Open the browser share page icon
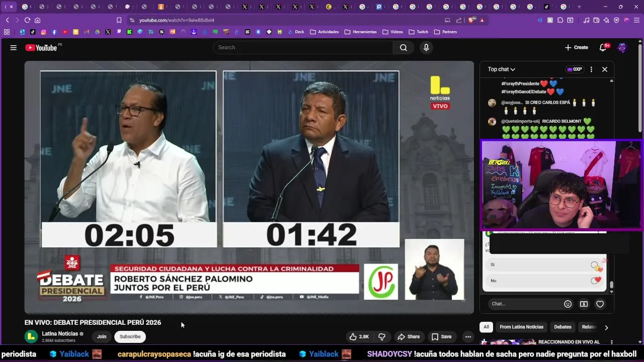This screenshot has width=644, height=362. click(x=459, y=20)
